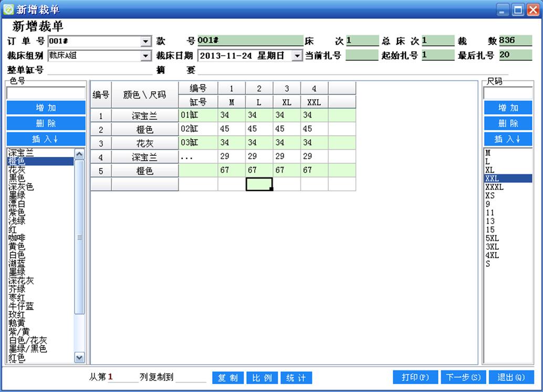Click the 打印(P) button

pyautogui.click(x=415, y=377)
